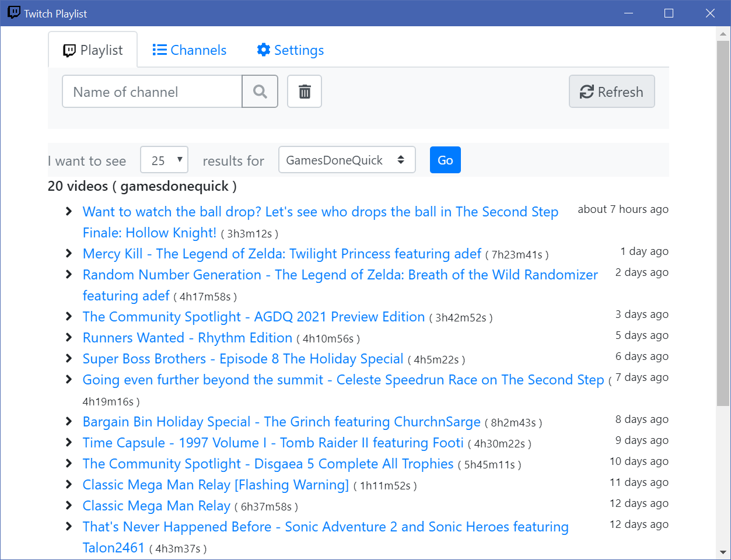Image resolution: width=731 pixels, height=560 pixels.
Task: Open the GamesDoneQuick channel dropdown
Action: pyautogui.click(x=347, y=160)
